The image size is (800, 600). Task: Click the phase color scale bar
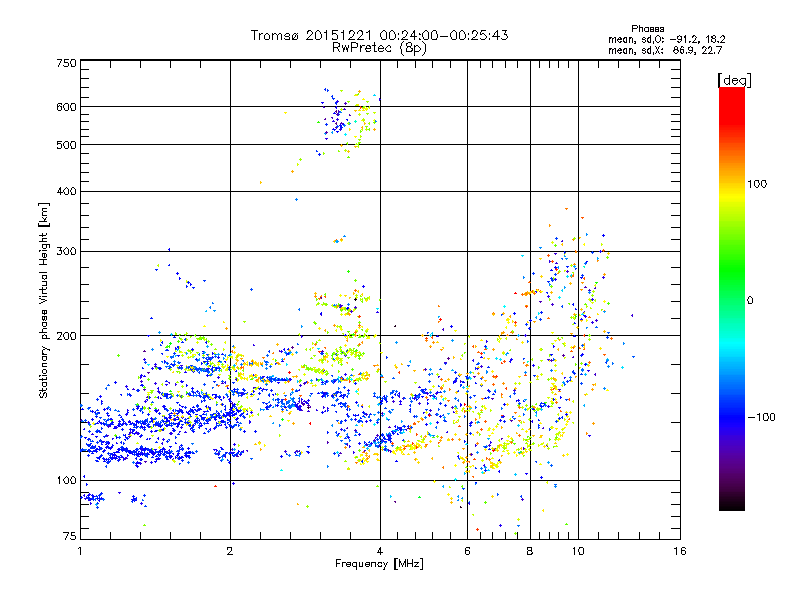[x=732, y=299]
